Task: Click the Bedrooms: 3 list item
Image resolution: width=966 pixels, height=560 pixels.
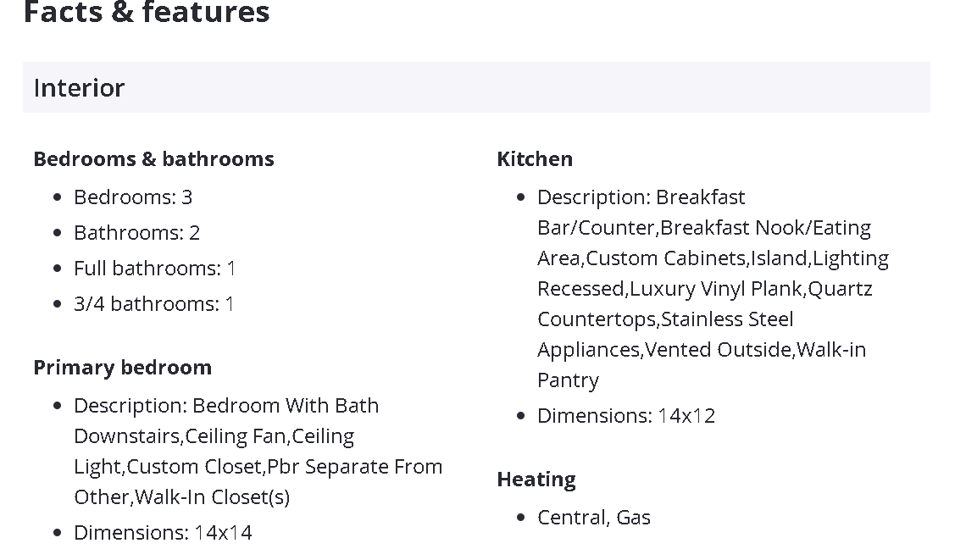Action: 133,197
